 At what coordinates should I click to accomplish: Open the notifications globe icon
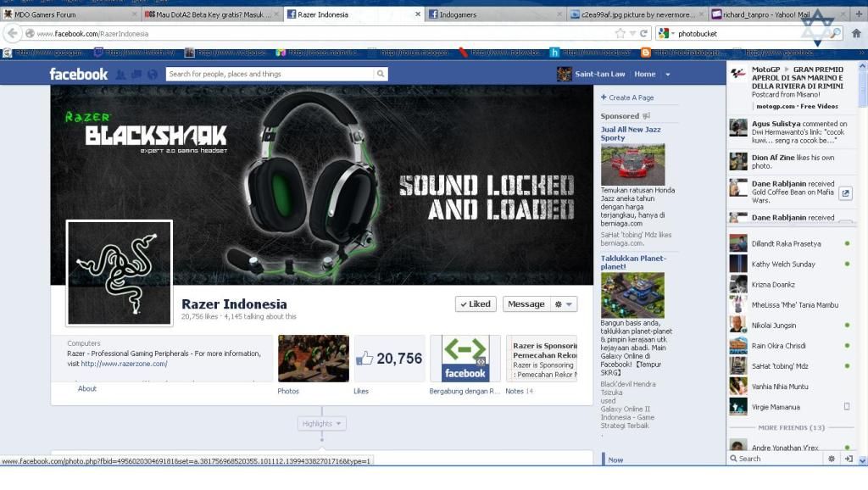[153, 75]
